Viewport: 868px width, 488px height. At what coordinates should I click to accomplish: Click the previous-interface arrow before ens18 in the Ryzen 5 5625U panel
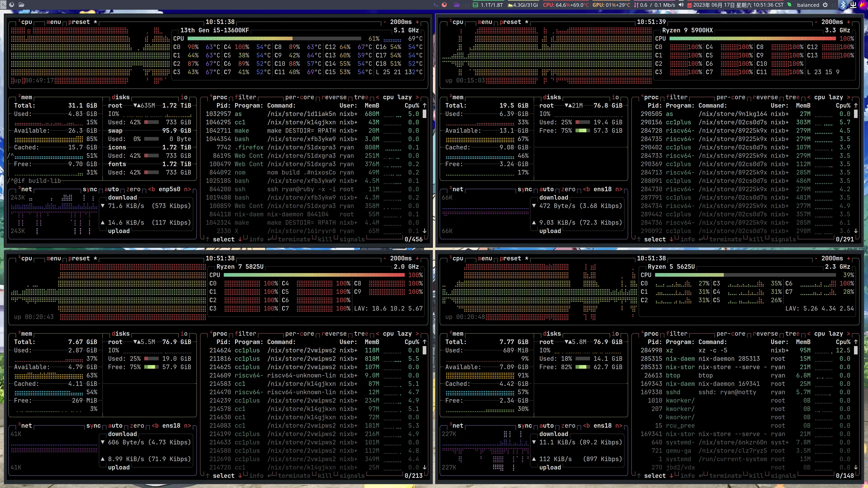[587, 426]
